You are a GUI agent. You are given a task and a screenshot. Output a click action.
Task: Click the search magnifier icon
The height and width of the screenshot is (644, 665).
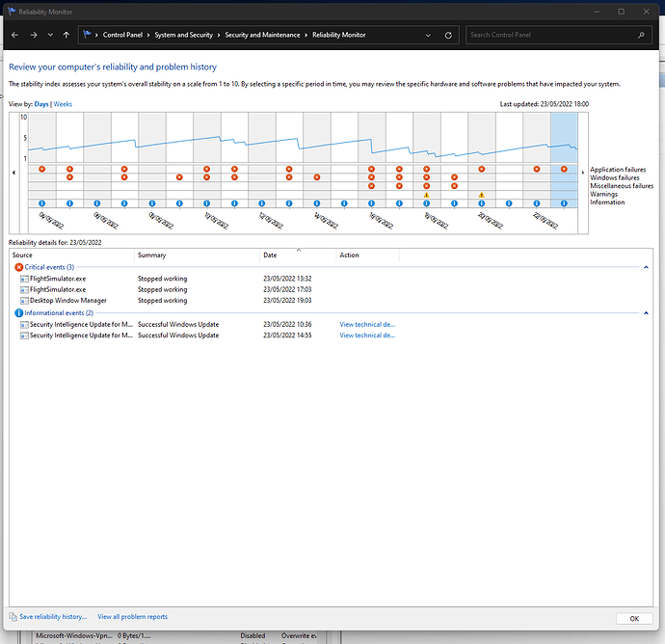pos(642,35)
